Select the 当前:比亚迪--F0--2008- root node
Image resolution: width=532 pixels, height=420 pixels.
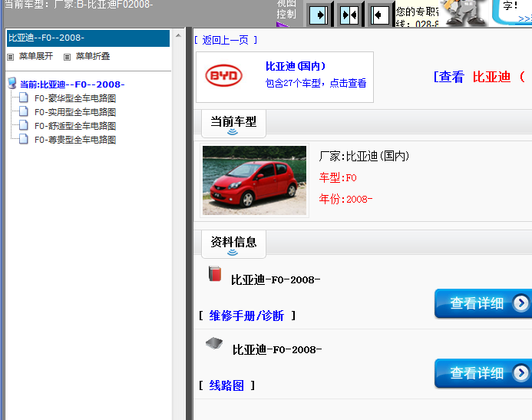pos(72,84)
